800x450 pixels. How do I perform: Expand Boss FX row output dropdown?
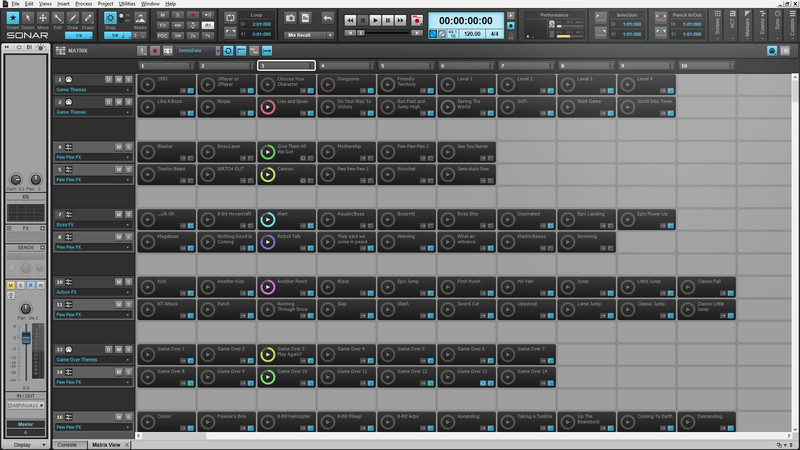click(128, 225)
